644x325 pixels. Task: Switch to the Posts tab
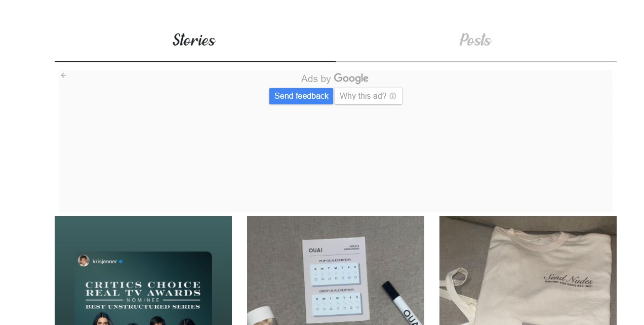pyautogui.click(x=476, y=41)
